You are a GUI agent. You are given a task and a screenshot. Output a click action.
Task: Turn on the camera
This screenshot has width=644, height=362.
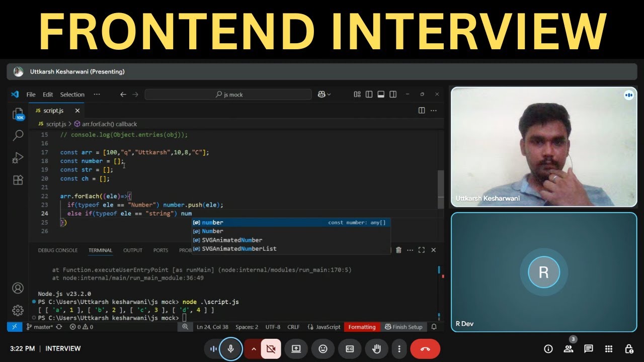(x=271, y=349)
